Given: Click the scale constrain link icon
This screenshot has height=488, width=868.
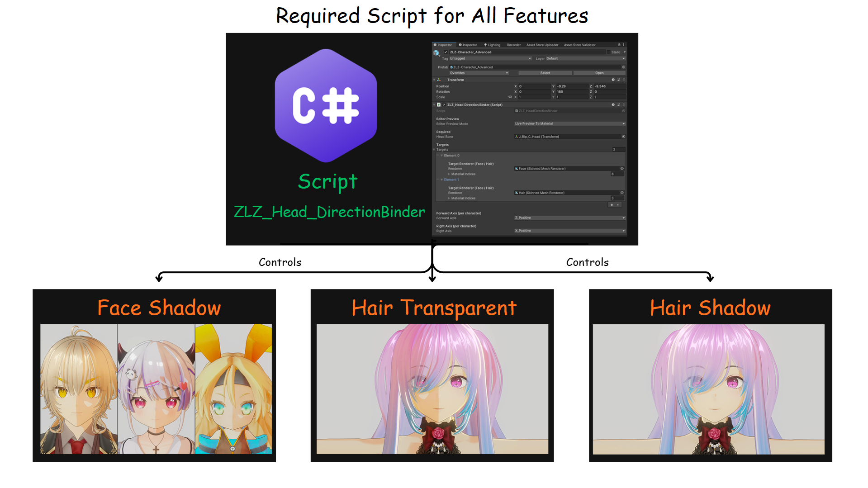Looking at the screenshot, I should pyautogui.click(x=510, y=97).
